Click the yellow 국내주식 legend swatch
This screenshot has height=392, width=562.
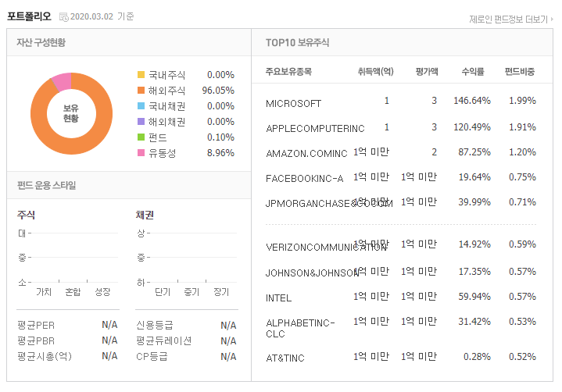(x=141, y=74)
